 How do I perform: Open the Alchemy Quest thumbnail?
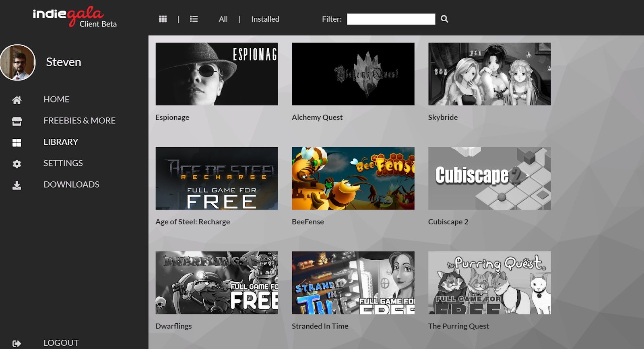(353, 74)
